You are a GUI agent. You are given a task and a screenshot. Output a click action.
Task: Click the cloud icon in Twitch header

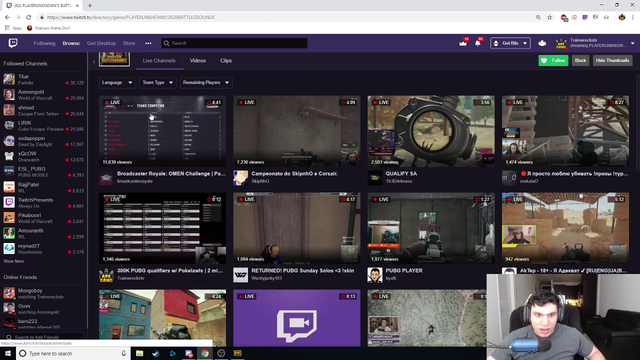pyautogui.click(x=542, y=43)
